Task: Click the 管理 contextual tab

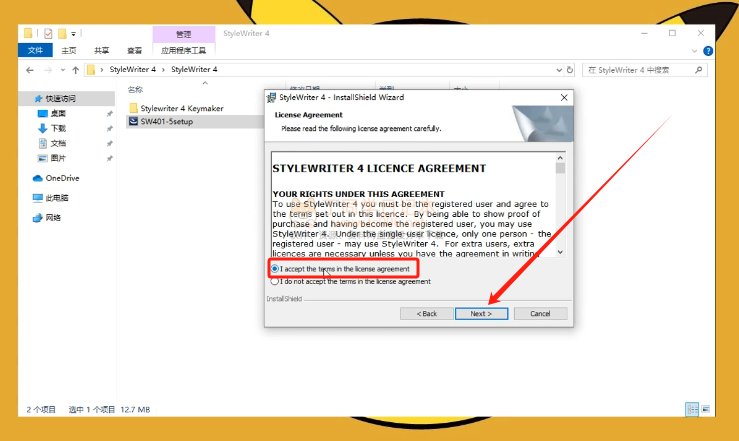Action: (183, 34)
